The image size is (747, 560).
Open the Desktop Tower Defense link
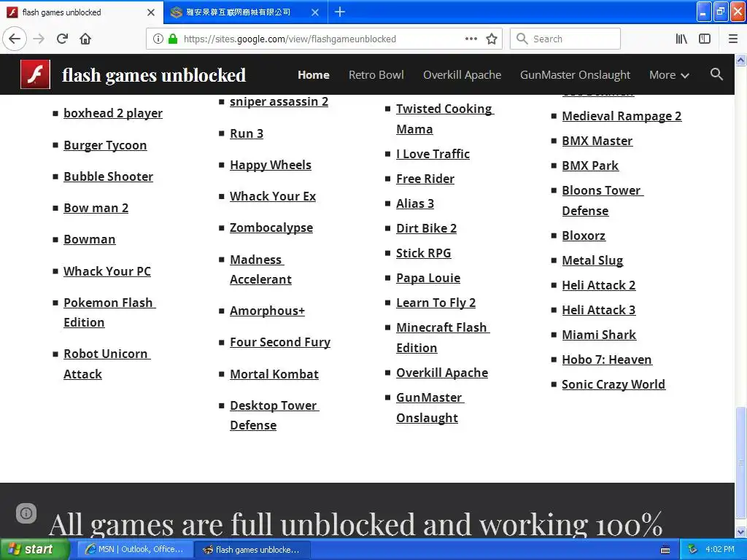point(274,415)
